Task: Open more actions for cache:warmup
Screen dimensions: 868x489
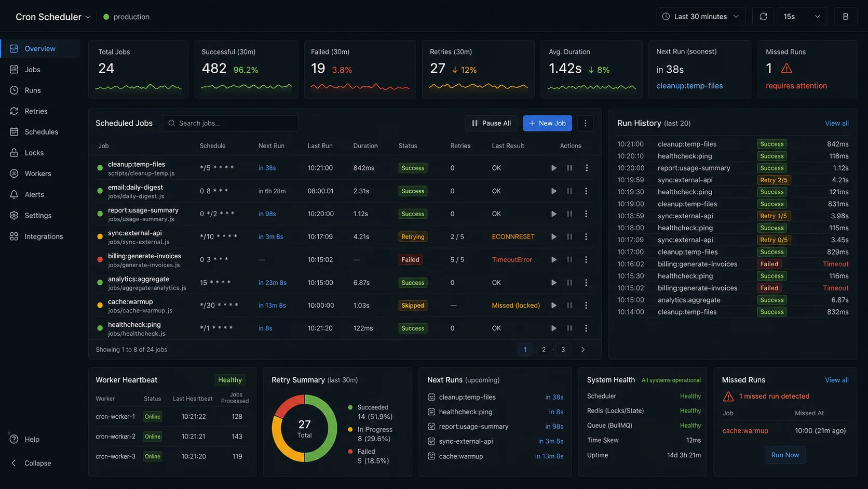Action: point(586,306)
